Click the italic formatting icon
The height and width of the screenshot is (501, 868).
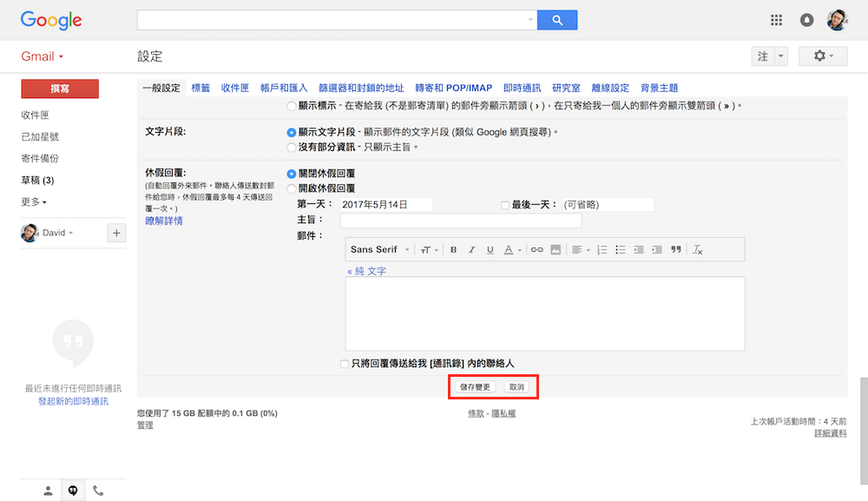pos(471,250)
